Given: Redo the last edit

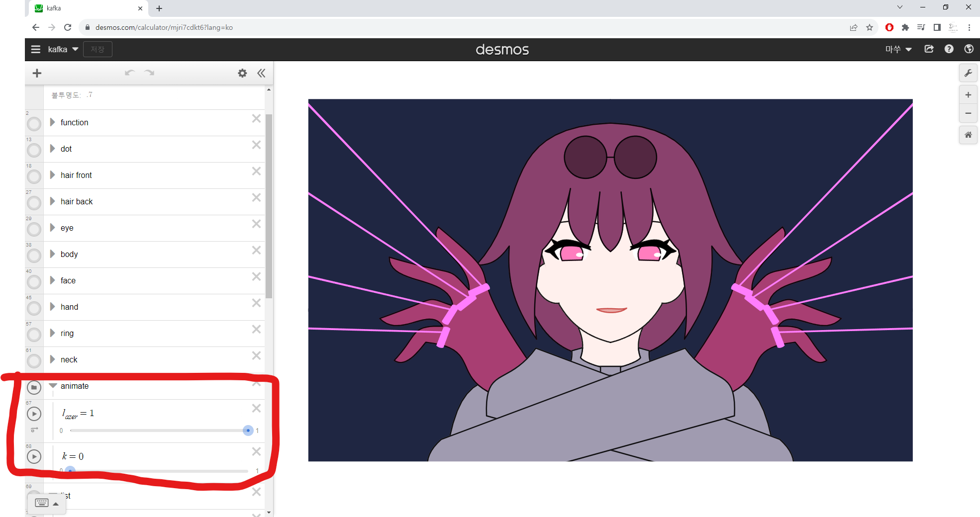Looking at the screenshot, I should click(x=149, y=73).
